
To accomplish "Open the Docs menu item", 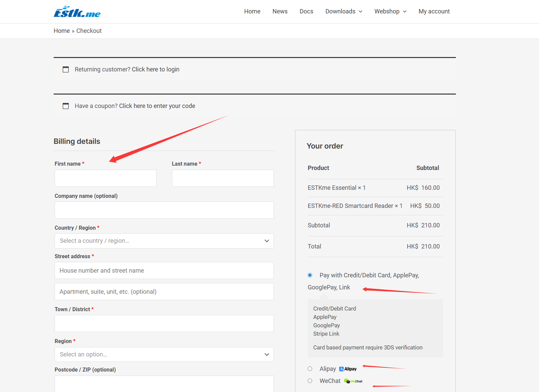I will [306, 11].
